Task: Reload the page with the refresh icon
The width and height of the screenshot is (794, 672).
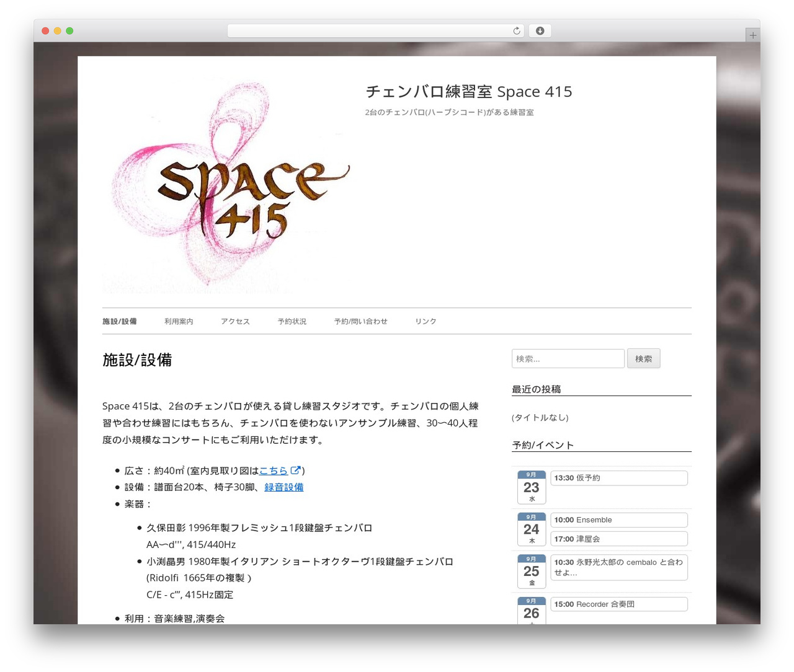Action: pos(517,31)
